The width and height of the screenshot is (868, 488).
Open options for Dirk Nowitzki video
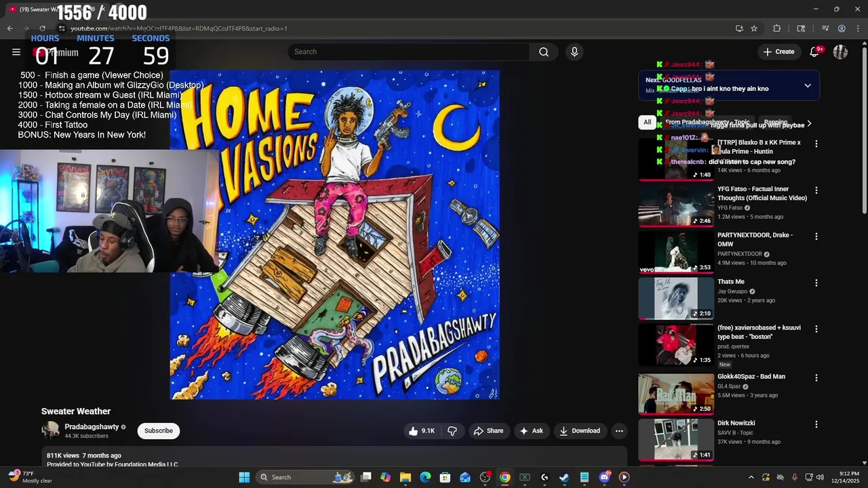[x=816, y=424]
